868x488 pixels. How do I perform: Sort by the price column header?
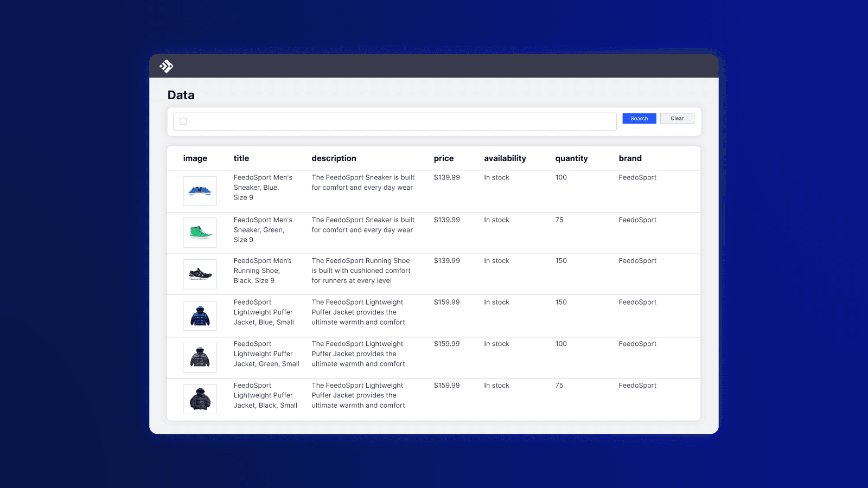coord(443,158)
